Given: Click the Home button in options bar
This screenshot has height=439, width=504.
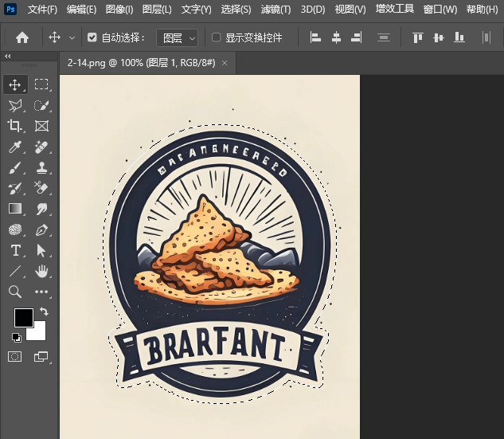Looking at the screenshot, I should 22,37.
